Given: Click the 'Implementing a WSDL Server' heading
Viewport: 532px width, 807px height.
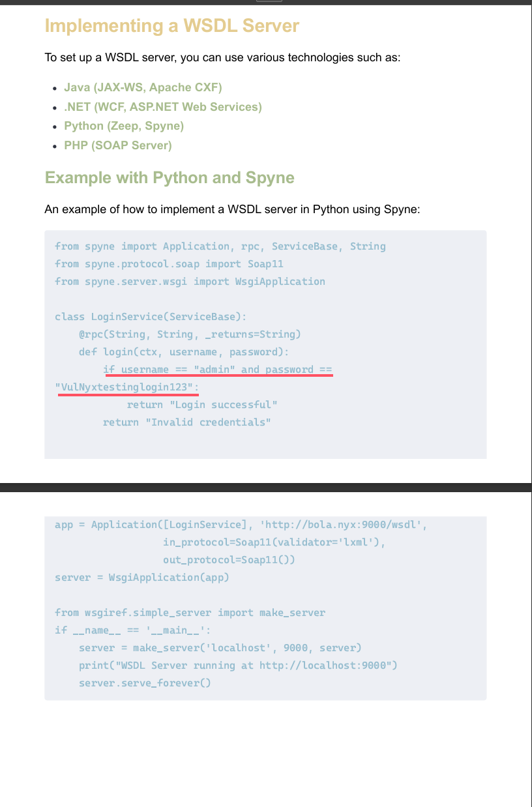Looking at the screenshot, I should 171,26.
